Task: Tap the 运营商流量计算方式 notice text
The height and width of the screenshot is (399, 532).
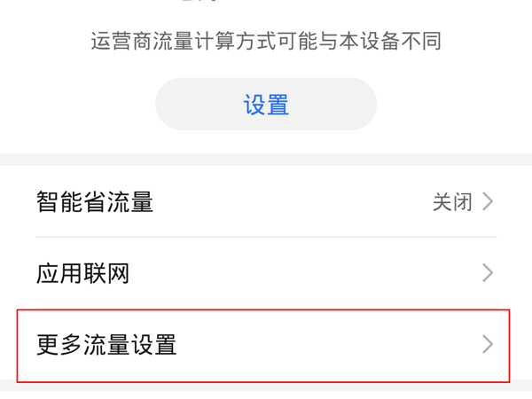Action: 266,42
